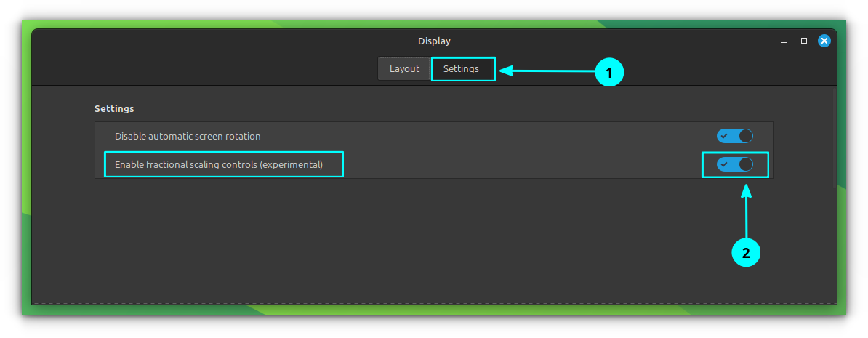Click the vertical scrollbar at right edge
Image resolution: width=868 pixels, height=338 pixels.
834,138
